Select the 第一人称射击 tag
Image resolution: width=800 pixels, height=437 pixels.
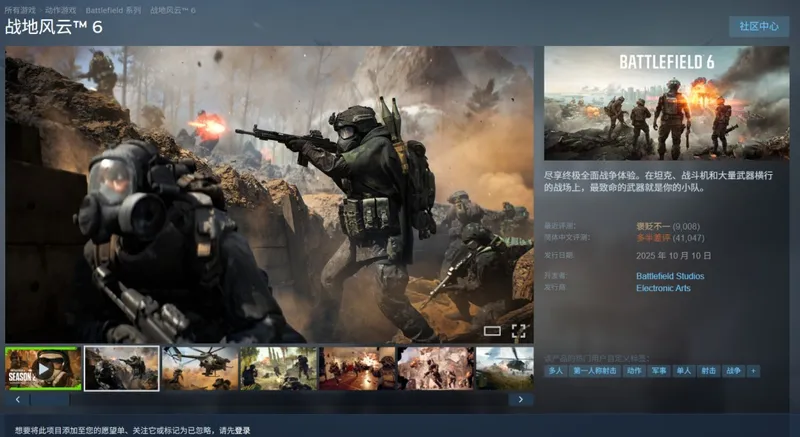(594, 371)
